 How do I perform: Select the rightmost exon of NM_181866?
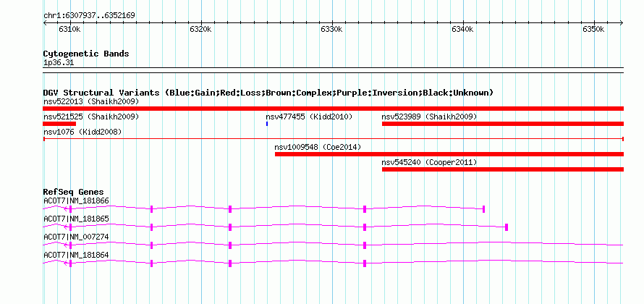coord(484,209)
